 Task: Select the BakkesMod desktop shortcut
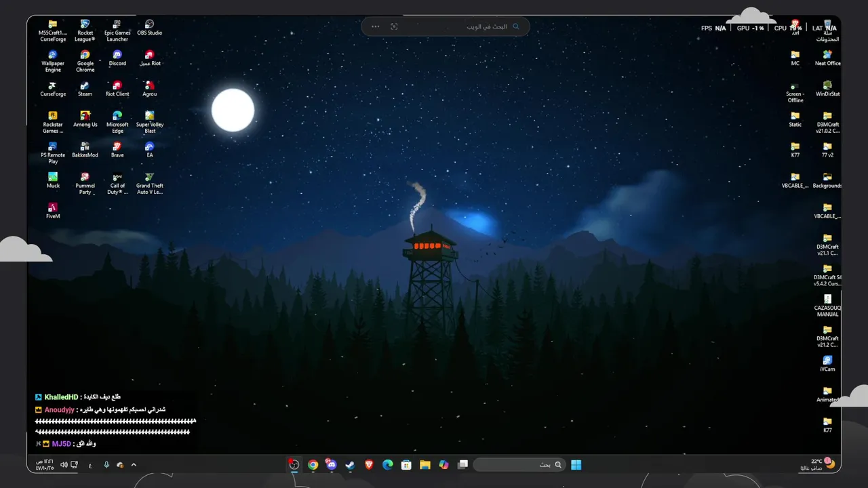(x=85, y=150)
